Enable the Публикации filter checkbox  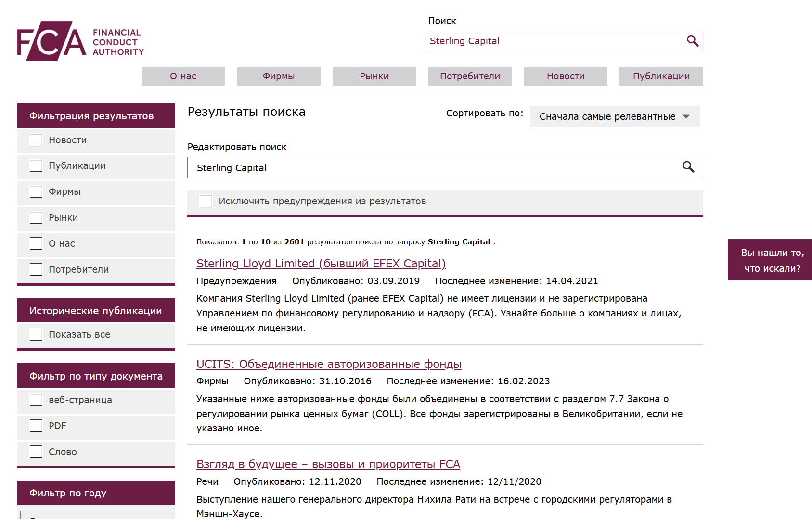click(x=36, y=165)
